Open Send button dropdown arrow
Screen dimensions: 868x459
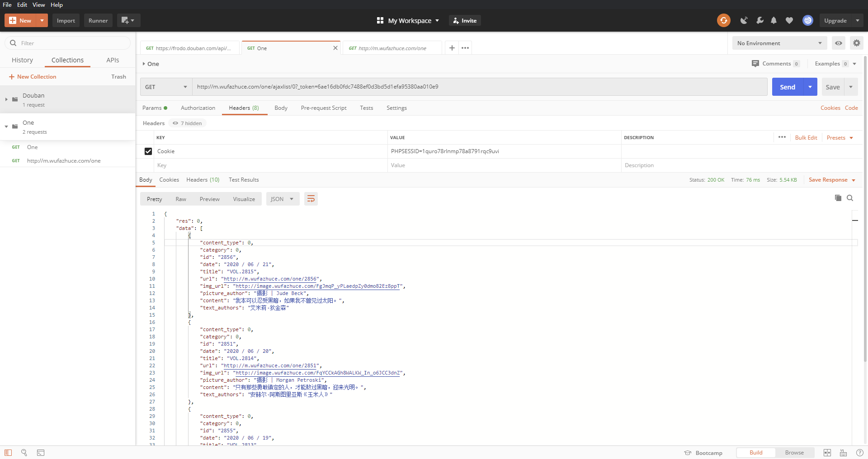click(810, 87)
